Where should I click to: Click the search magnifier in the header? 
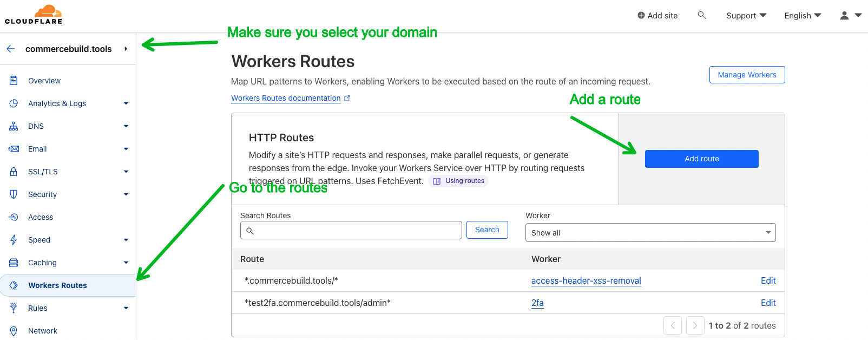click(702, 15)
